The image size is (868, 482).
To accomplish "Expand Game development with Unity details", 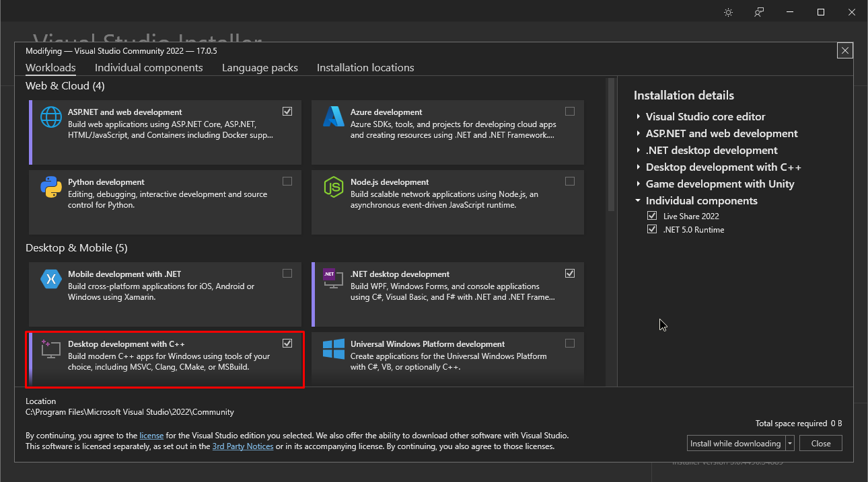I will [x=638, y=184].
